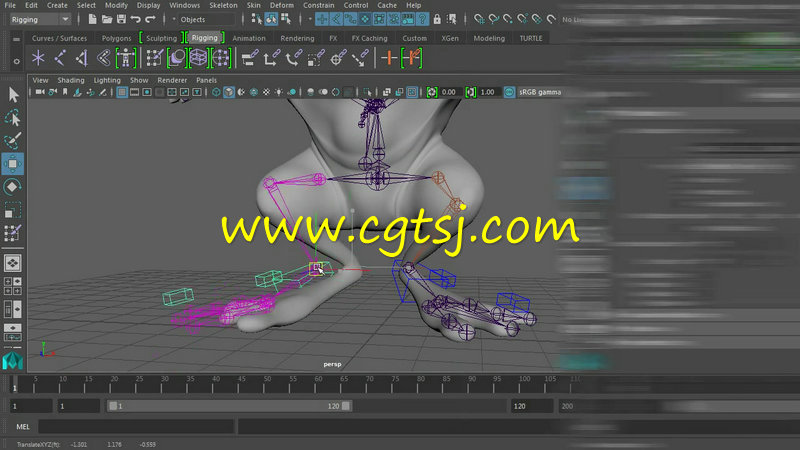Click the left range slider handle
800x450 pixels.
point(113,406)
